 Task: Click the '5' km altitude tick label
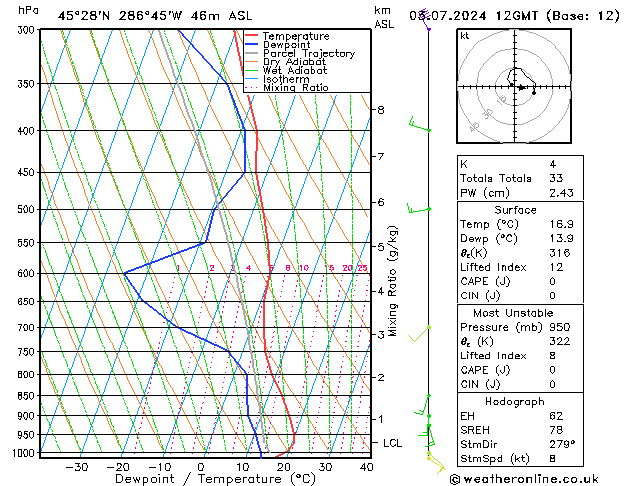coord(381,247)
